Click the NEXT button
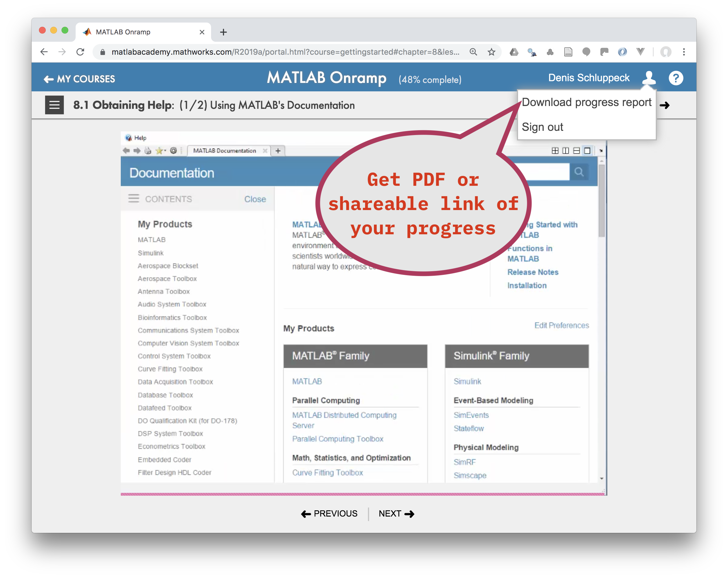Screen dimensions: 728x578 [x=396, y=513]
